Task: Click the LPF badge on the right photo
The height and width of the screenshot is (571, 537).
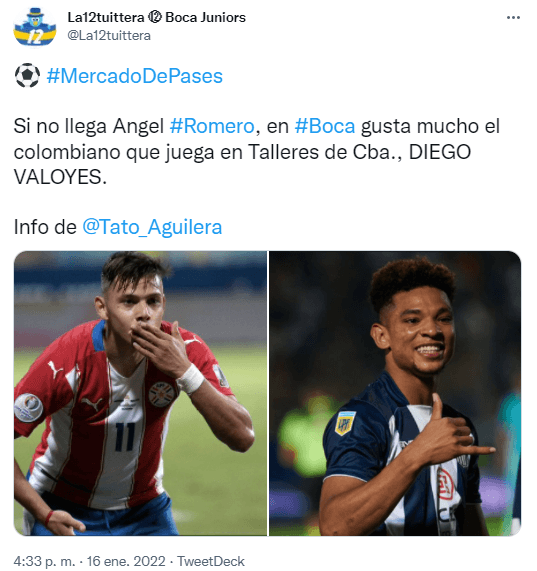Action: tap(344, 423)
